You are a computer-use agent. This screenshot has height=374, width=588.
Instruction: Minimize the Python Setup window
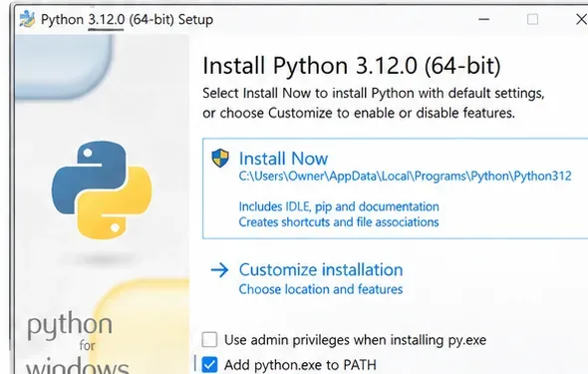[483, 19]
